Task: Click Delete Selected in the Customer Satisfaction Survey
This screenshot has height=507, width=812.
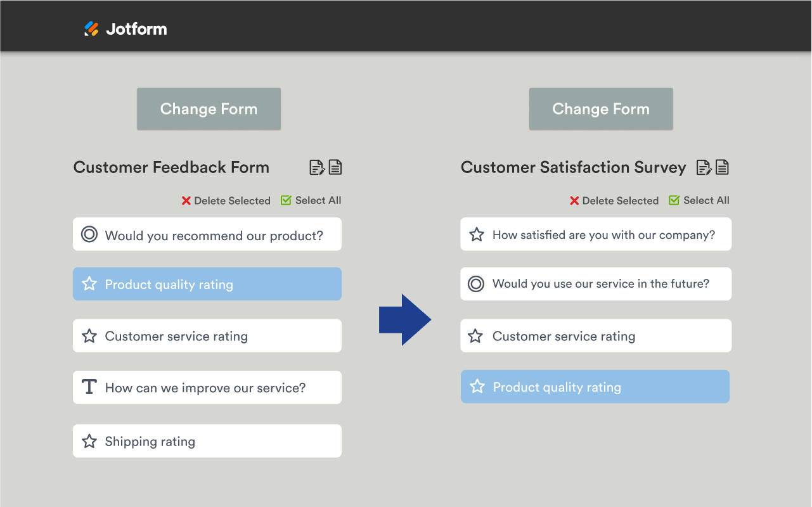Action: click(614, 200)
